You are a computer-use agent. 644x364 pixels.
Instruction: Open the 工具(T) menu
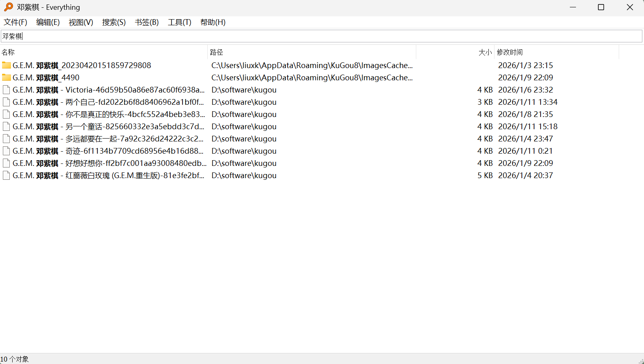point(179,22)
